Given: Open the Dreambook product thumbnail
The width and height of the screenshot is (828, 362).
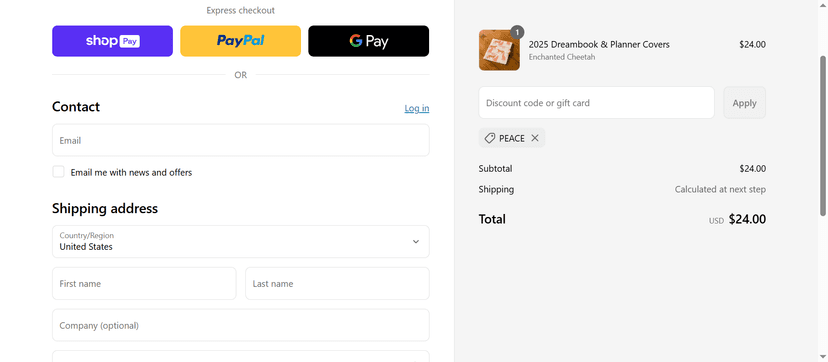Looking at the screenshot, I should coord(499,50).
